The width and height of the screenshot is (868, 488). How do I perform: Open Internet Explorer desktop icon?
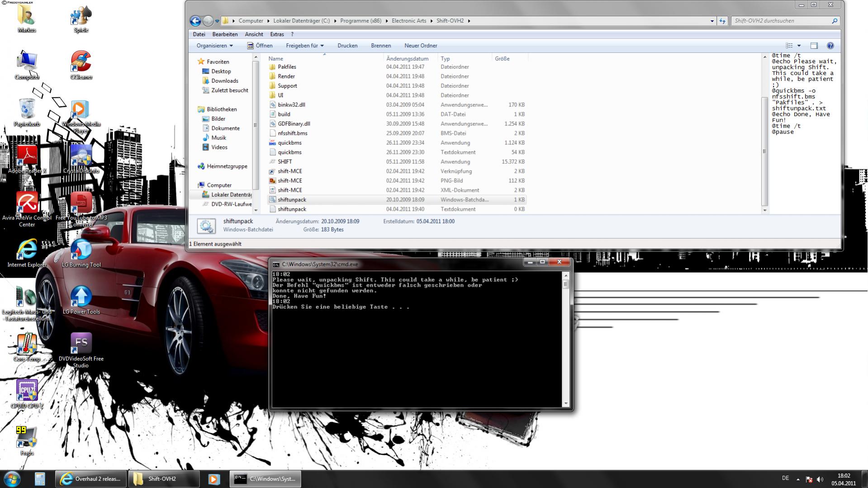click(27, 253)
